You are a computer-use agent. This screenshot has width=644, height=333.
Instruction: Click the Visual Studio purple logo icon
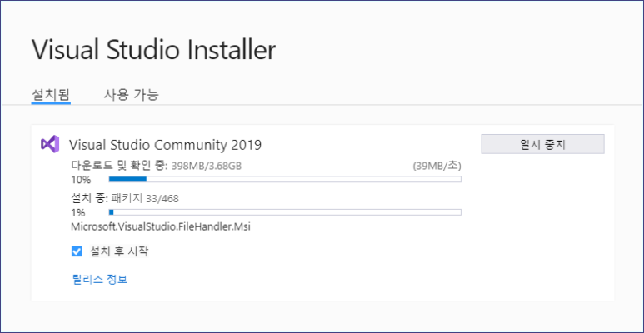click(50, 144)
